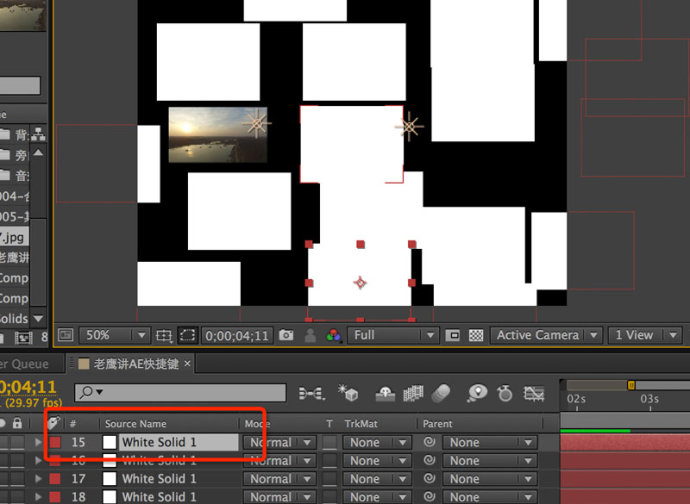Open the 50% magnification dropdown
The image size is (690, 504).
(x=116, y=335)
